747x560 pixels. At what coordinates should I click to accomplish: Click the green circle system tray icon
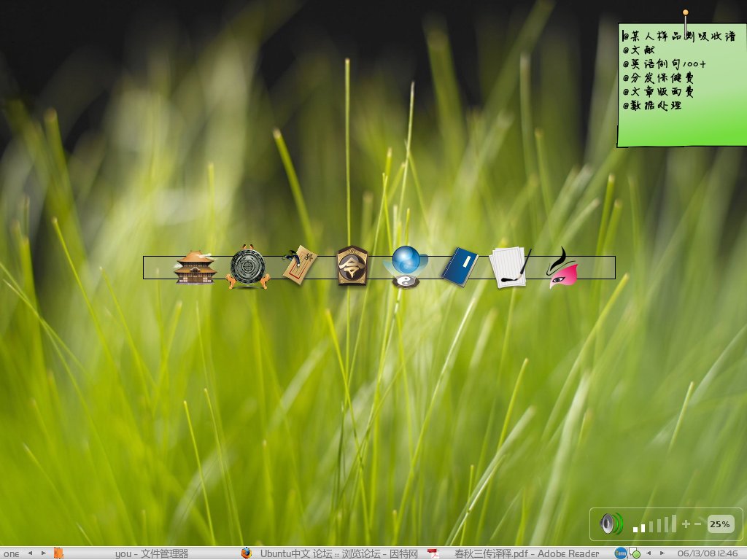pos(635,553)
